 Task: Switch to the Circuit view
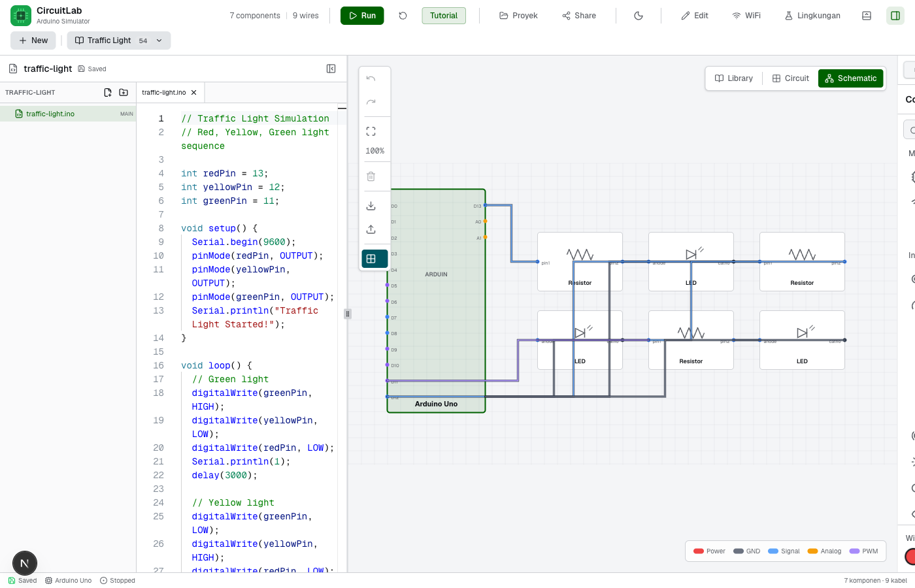point(791,78)
